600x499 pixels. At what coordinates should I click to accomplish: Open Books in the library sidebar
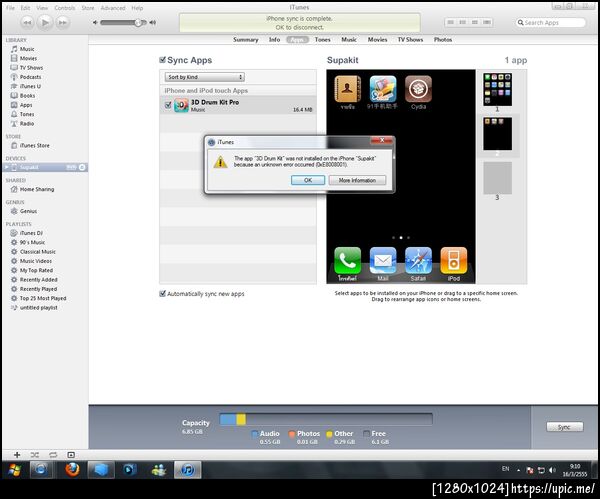(27, 96)
